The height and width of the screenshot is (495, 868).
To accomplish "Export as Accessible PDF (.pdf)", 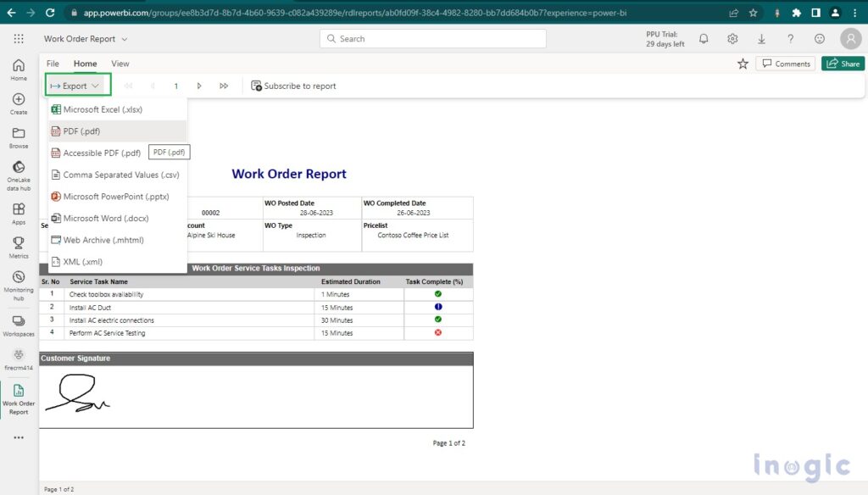I will coord(97,153).
